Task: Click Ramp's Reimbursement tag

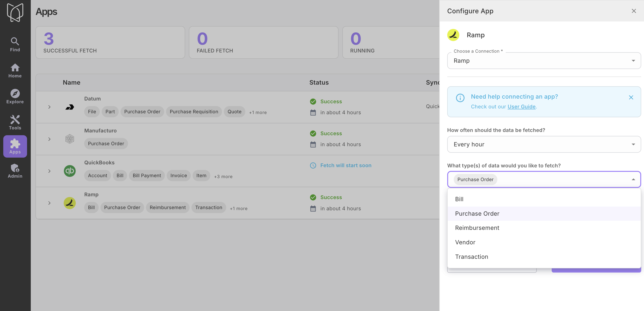Action: coord(167,207)
